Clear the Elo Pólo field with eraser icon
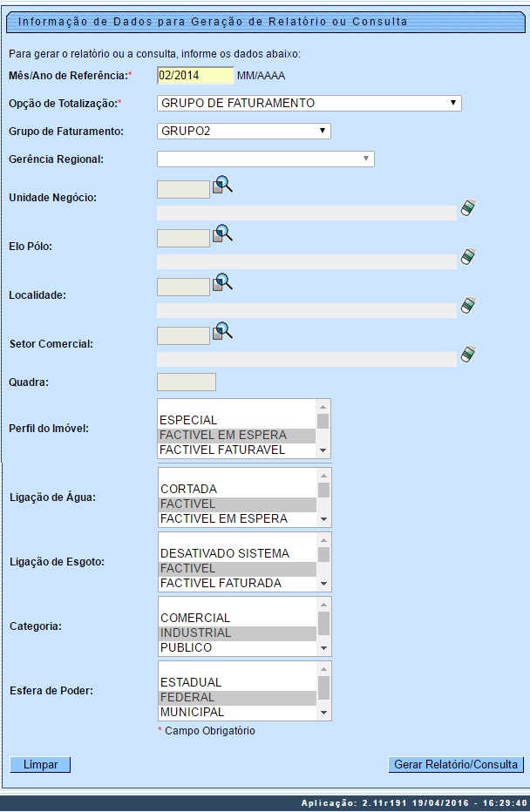The height and width of the screenshot is (812, 530). (x=468, y=257)
